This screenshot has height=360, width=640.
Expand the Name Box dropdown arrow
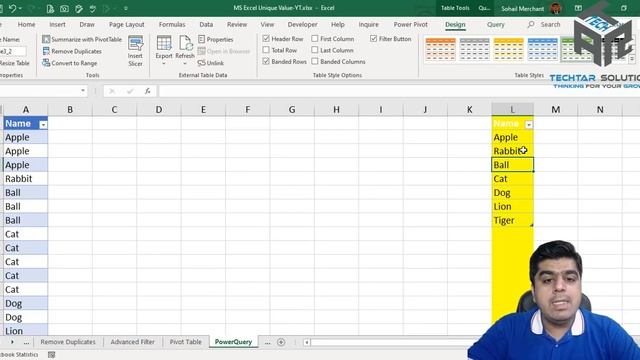click(x=83, y=91)
